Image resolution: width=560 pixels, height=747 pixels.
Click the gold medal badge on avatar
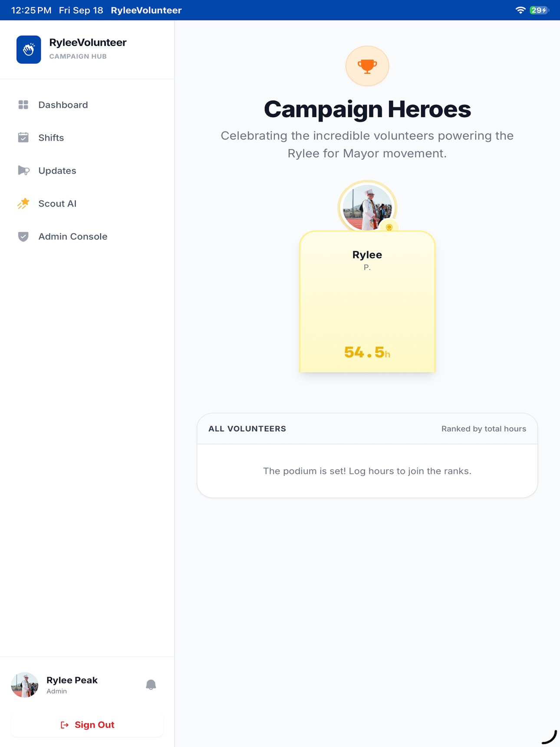389,227
